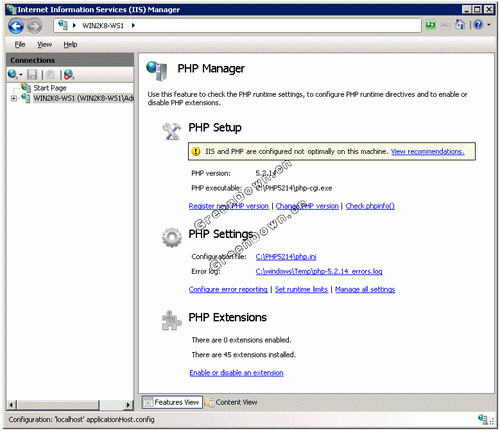Click the server icon in the address bar
The width and height of the screenshot is (500, 431).
point(63,25)
